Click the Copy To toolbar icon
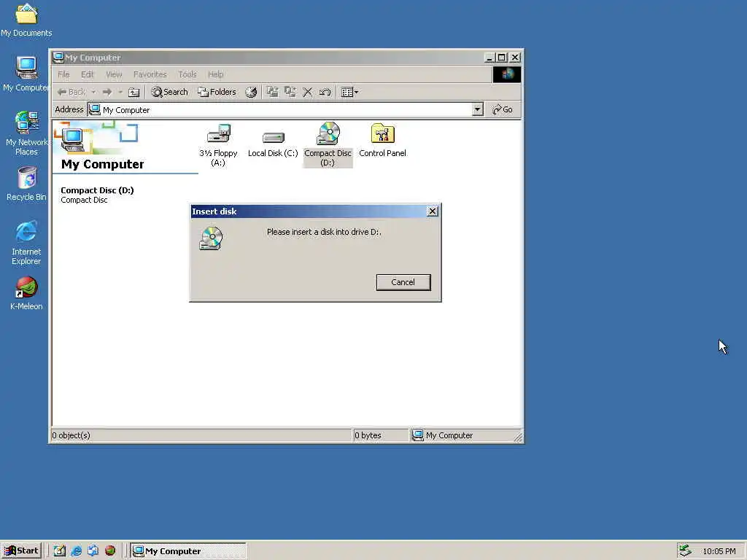The image size is (747, 560). tap(290, 92)
